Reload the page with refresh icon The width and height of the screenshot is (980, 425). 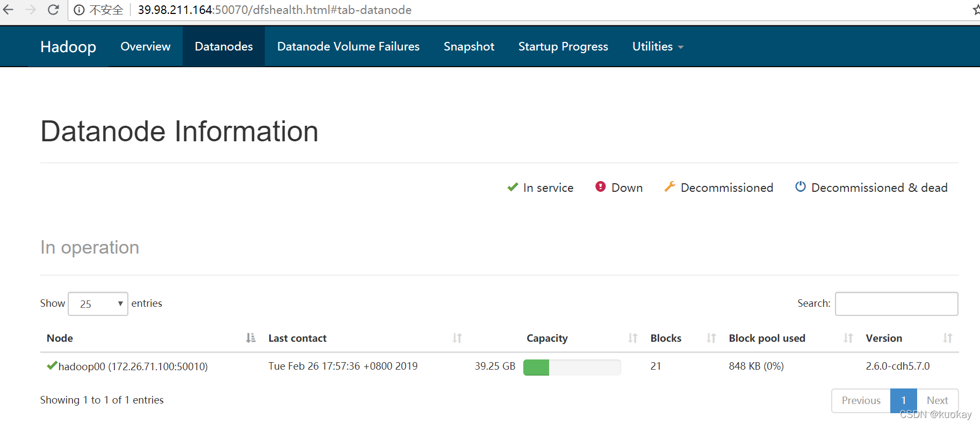pos(53,10)
